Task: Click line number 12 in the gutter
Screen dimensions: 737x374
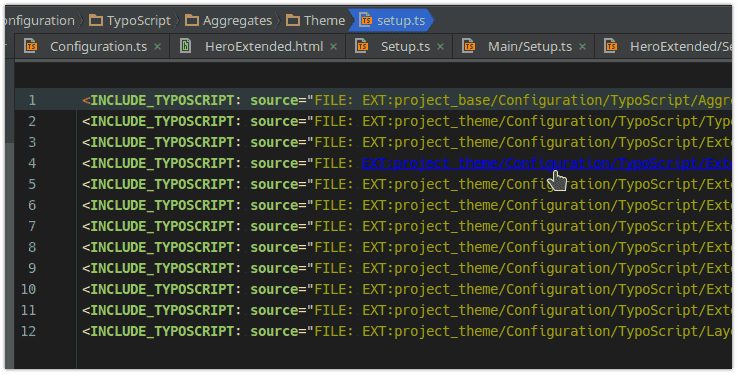Action: pyautogui.click(x=28, y=331)
